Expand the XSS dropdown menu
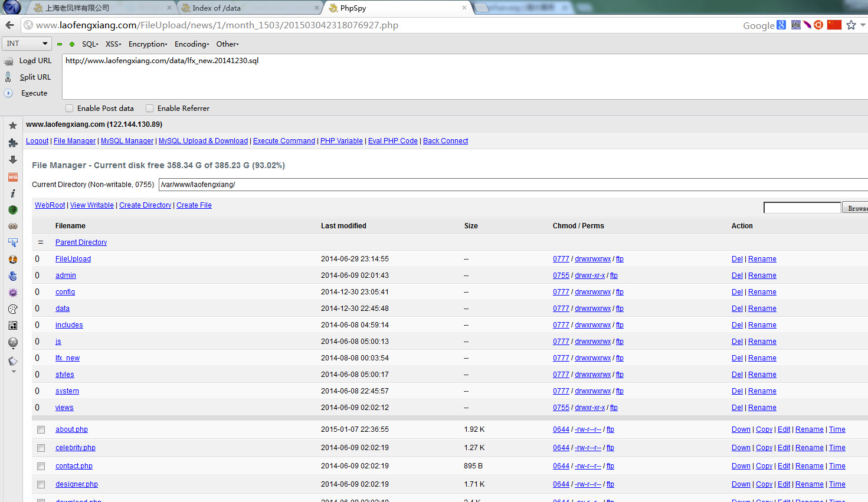 pyautogui.click(x=113, y=44)
